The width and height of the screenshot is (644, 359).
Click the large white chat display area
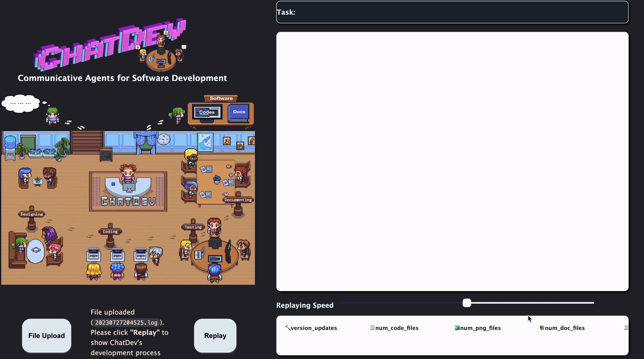pyautogui.click(x=452, y=161)
